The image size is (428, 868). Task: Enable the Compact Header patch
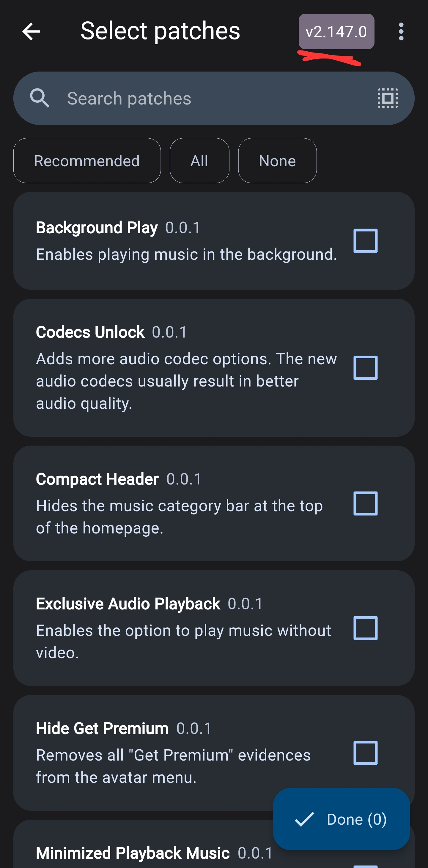pos(365,504)
